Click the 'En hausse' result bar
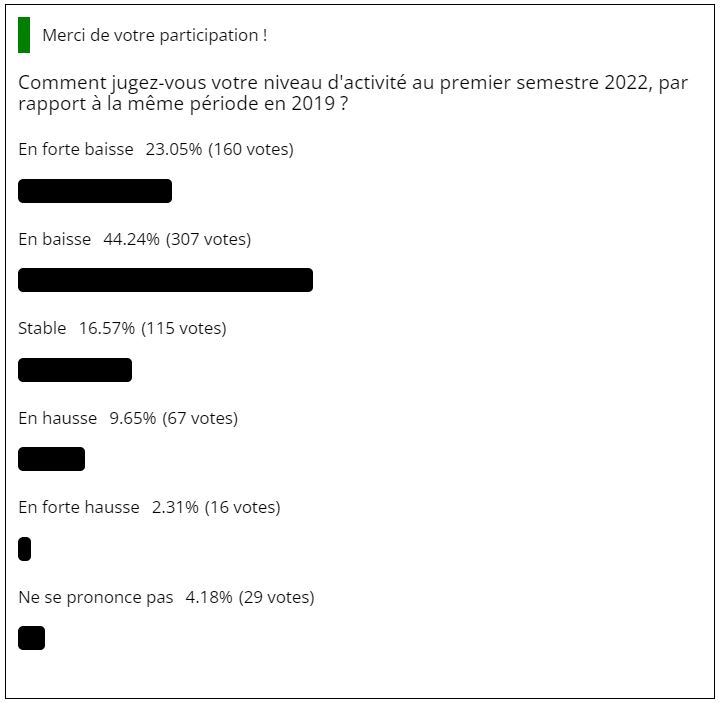 click(52, 459)
